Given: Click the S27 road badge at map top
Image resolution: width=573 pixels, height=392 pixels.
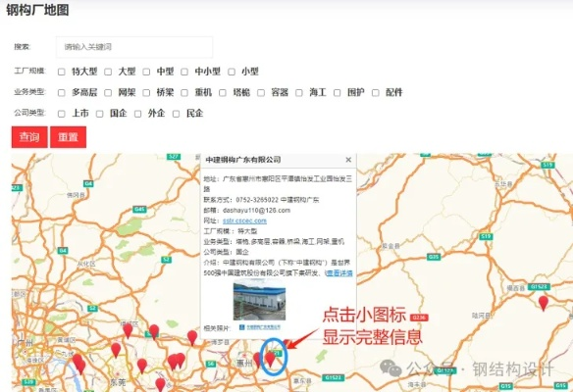Looking at the screenshot, I should pos(174,156).
